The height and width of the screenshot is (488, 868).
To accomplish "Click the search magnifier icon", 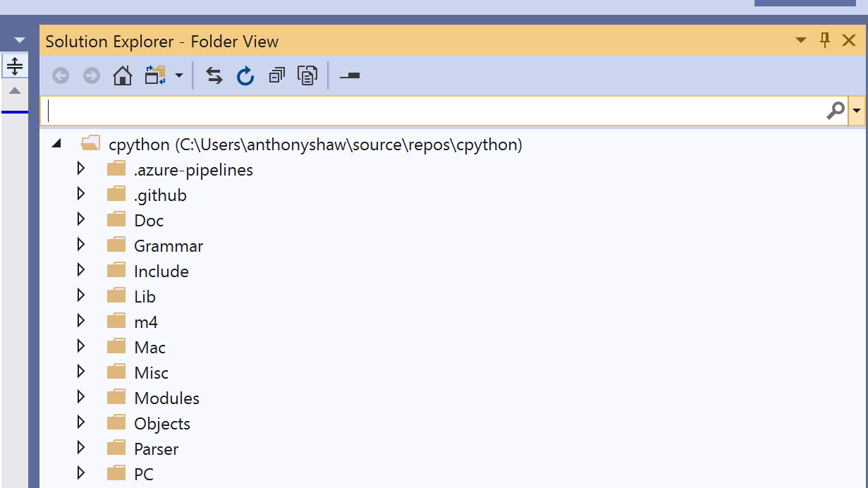I will (835, 111).
